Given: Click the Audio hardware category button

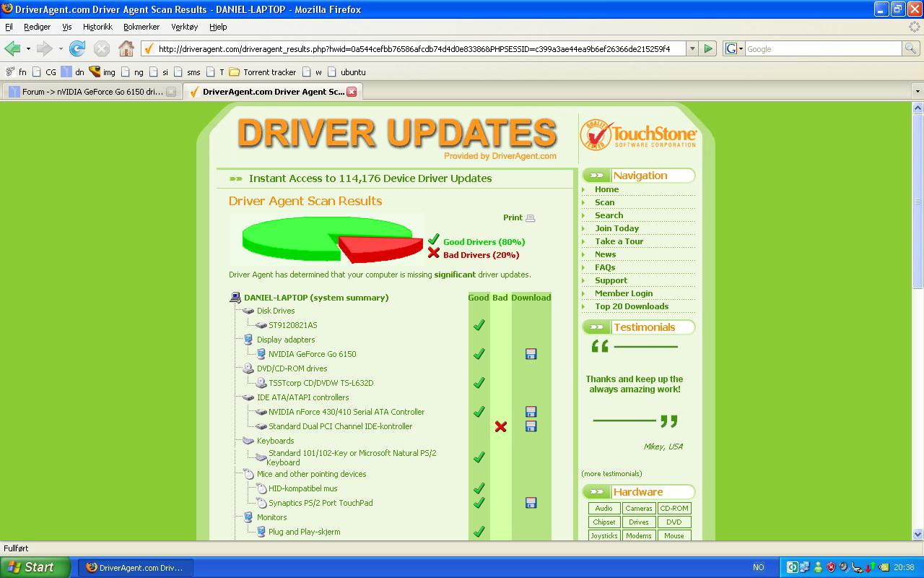Looking at the screenshot, I should [x=604, y=509].
